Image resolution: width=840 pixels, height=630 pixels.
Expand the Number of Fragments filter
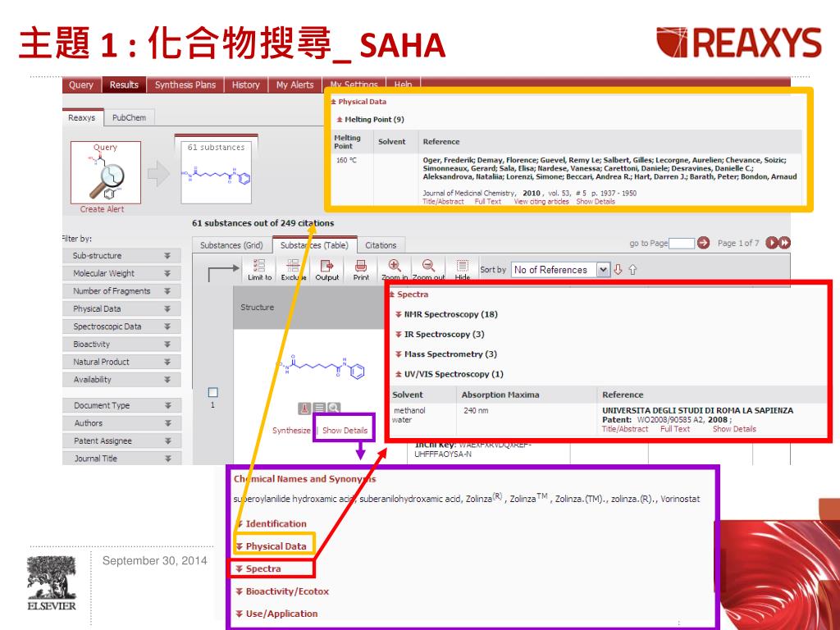121,291
